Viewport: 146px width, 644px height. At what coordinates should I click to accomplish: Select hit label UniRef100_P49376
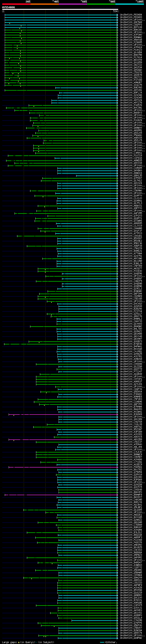click(x=131, y=542)
